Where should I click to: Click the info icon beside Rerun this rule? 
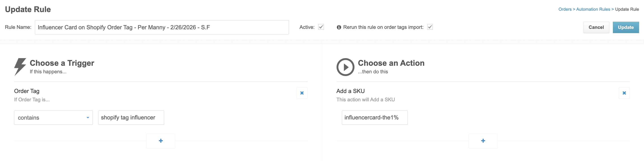[339, 27]
